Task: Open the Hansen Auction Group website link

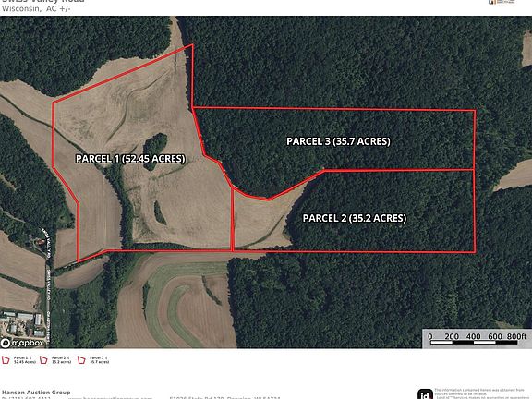Action: tap(113, 398)
